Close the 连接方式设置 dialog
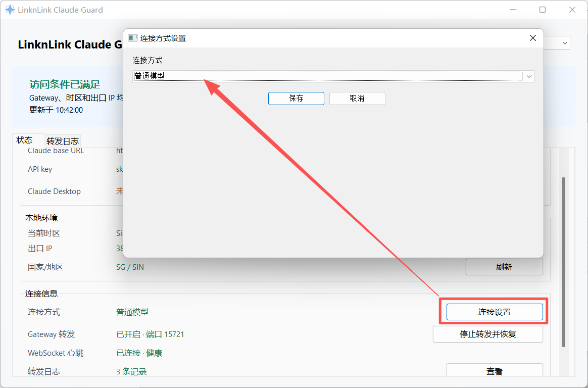Screen dimensions: 588x388 coord(532,38)
